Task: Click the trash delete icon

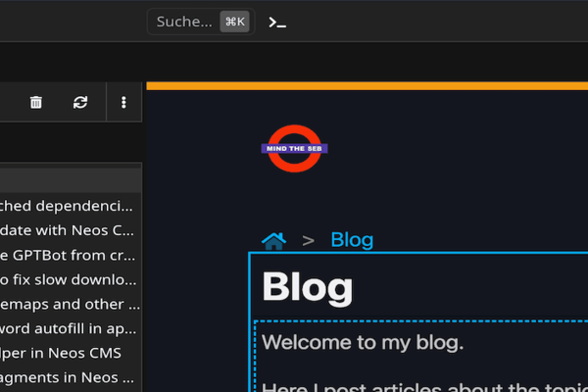Action: [x=36, y=102]
